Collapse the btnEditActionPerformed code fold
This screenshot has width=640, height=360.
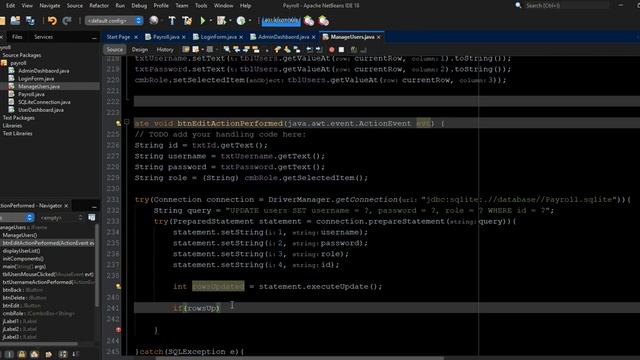pyautogui.click(x=127, y=122)
